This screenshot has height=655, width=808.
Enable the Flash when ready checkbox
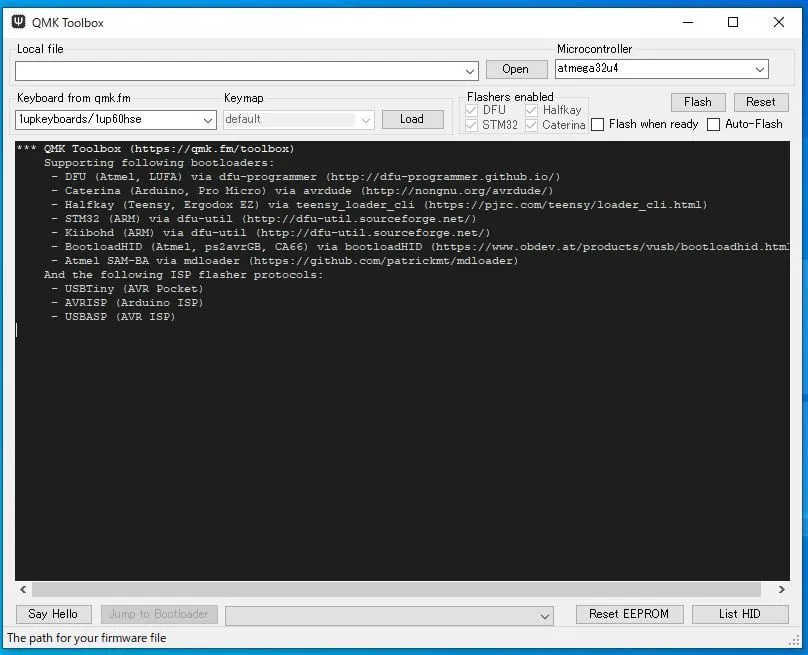(x=598, y=125)
